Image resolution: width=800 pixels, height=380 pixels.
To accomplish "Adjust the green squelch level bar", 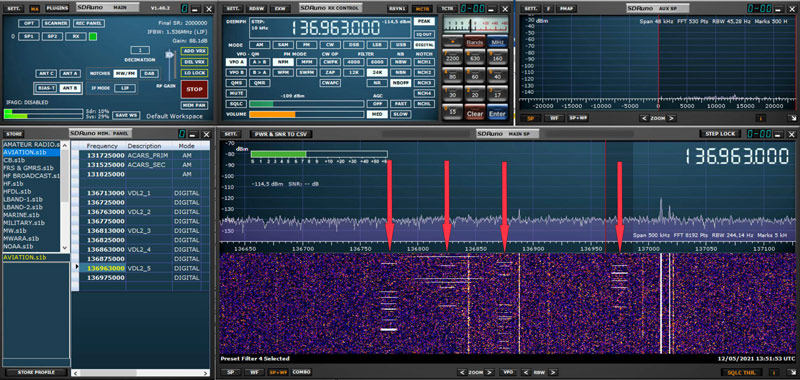I will point(306,104).
